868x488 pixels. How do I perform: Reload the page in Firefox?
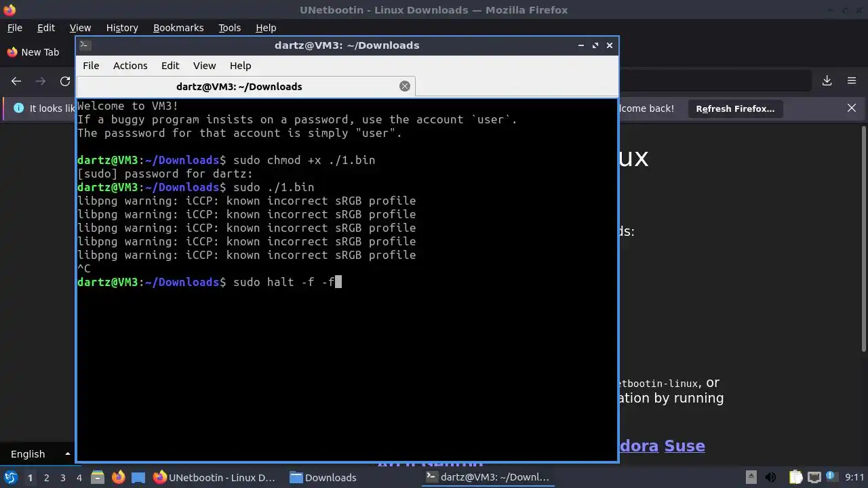click(x=65, y=81)
